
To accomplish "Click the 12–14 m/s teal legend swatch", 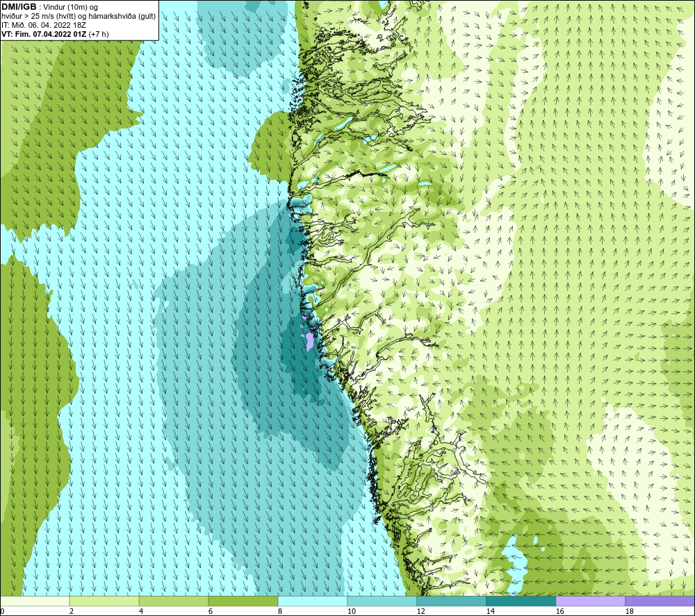I will point(451,601).
